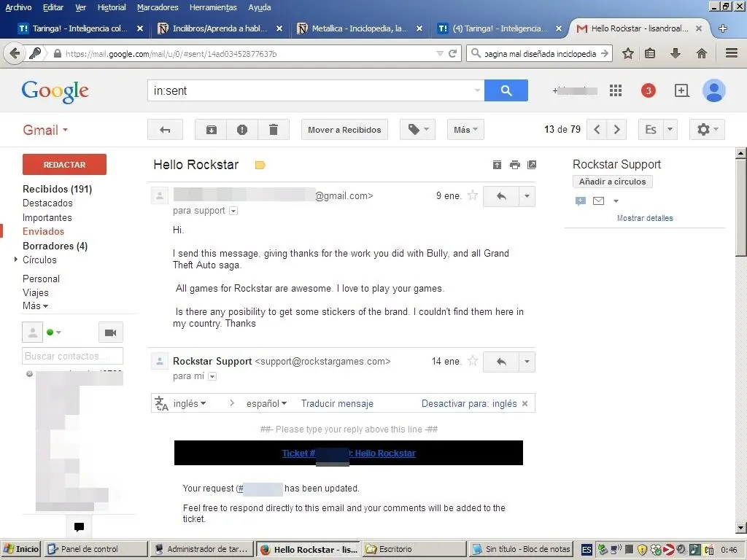Reply to the Rockstar Support message
Screen dimensions: 747x560
pos(500,362)
